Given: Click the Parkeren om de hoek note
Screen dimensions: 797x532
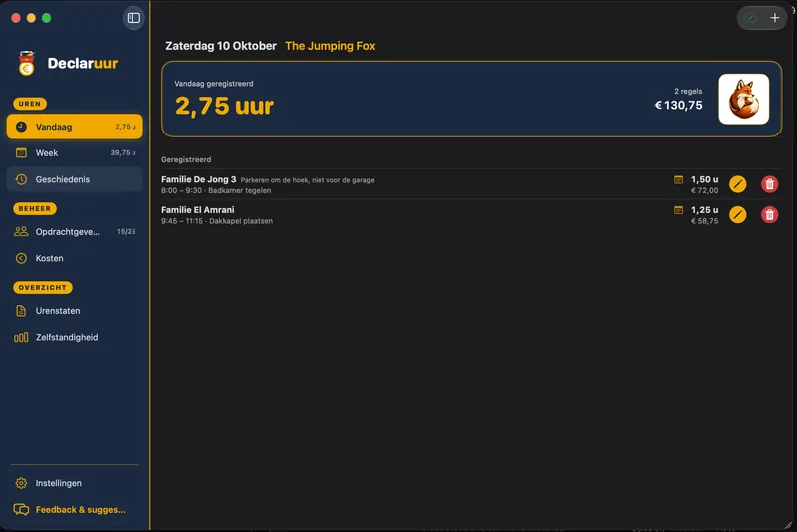Looking at the screenshot, I should click(x=307, y=180).
